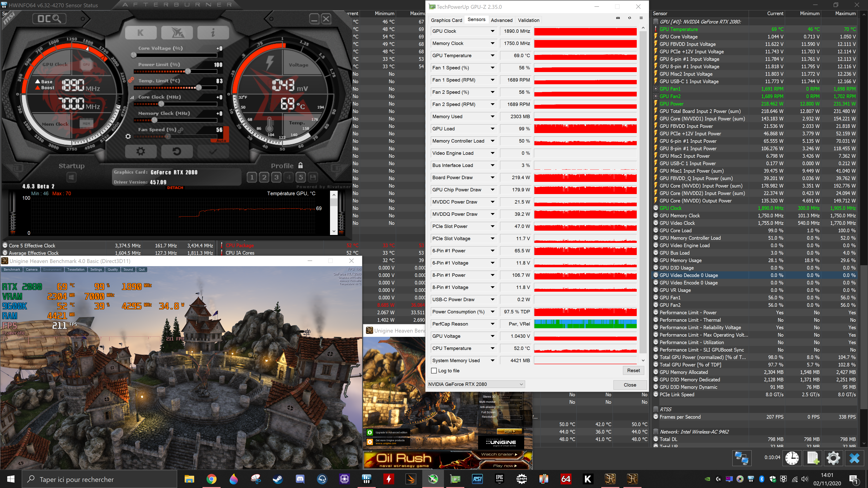Click HWiNFO log file add icon
Screen dimensions: 868x488
tap(813, 458)
